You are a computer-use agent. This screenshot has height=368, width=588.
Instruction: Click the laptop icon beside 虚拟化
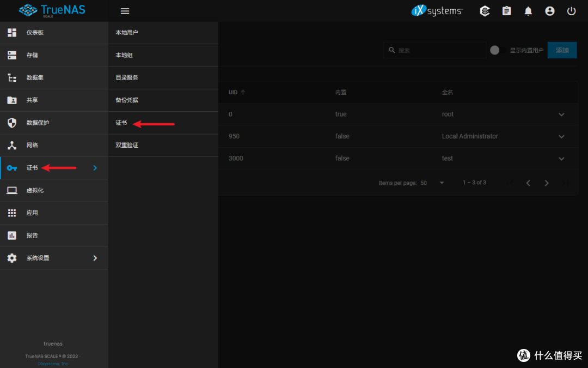coord(12,190)
